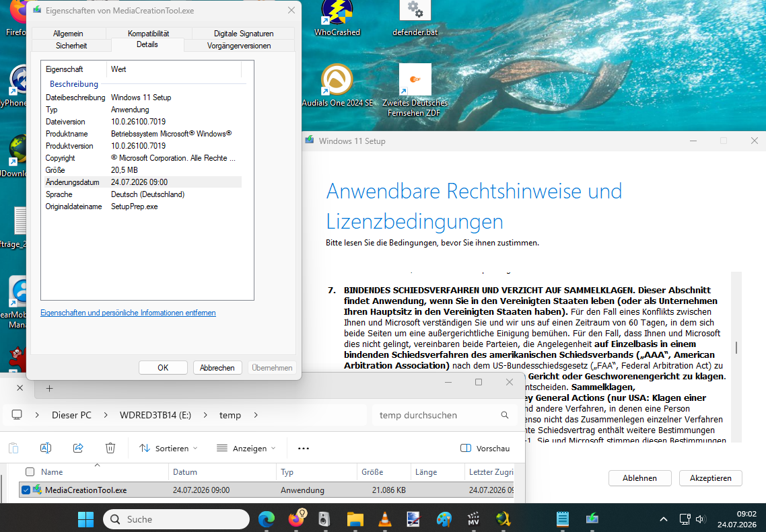
Task: Open Firefox from the taskbar
Action: pos(296,519)
